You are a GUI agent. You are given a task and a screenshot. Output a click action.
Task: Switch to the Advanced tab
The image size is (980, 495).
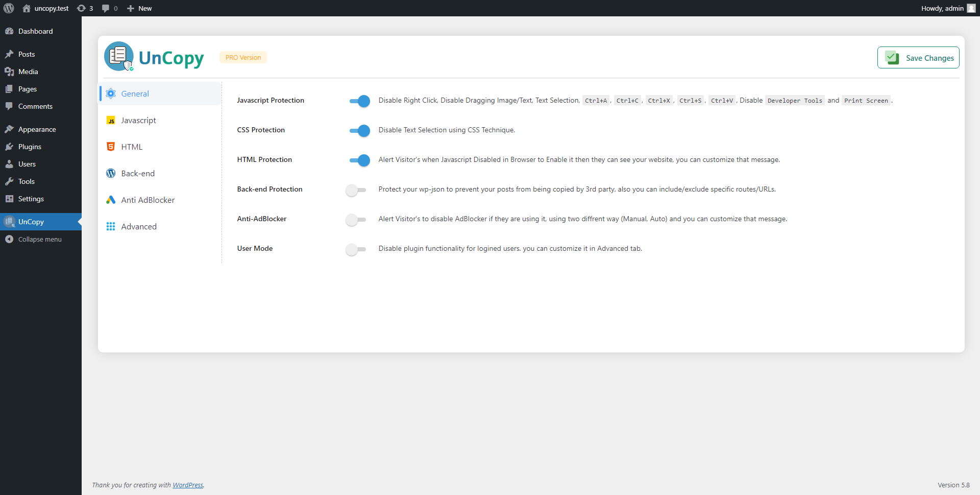pyautogui.click(x=161, y=226)
